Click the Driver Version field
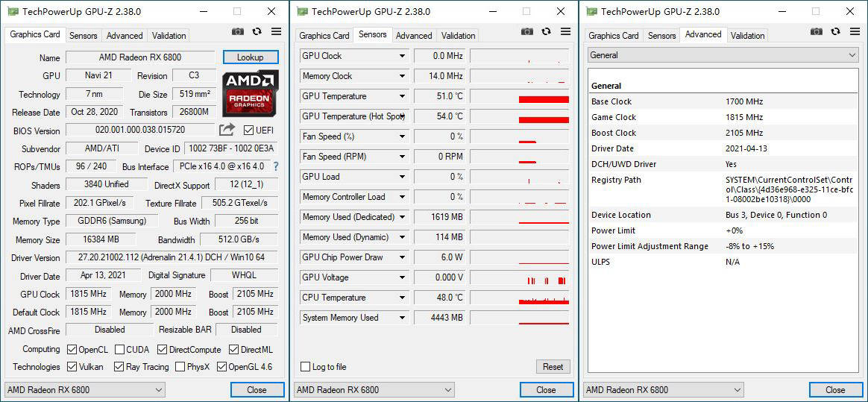Viewport: 868px width, 402px height. (172, 257)
